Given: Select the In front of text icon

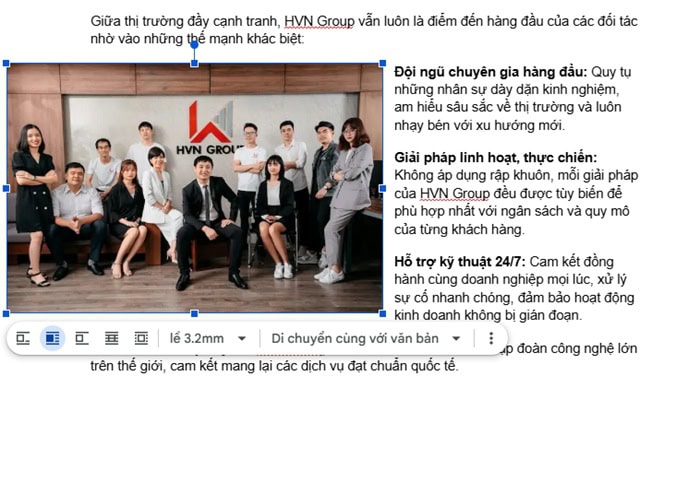Looking at the screenshot, I should (x=141, y=339).
